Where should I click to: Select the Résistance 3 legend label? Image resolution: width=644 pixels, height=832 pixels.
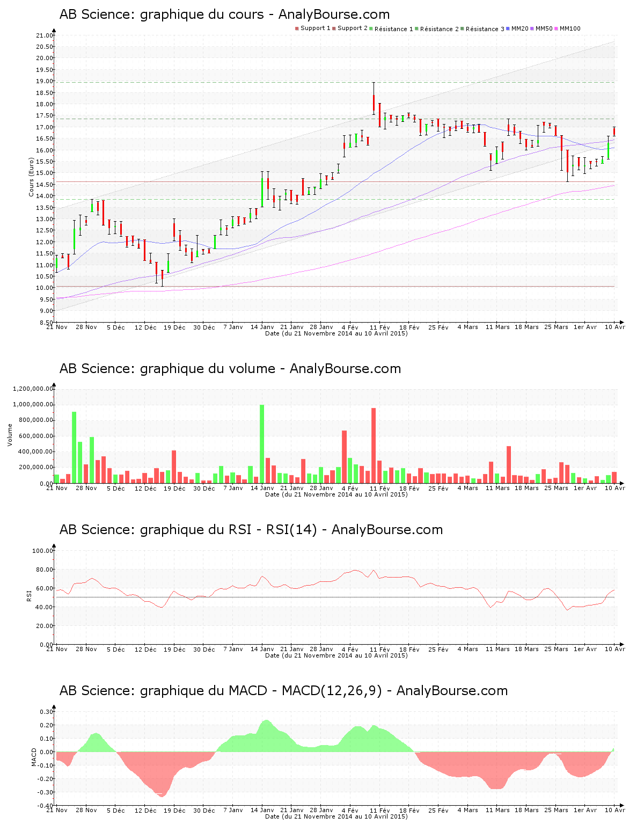point(485,29)
